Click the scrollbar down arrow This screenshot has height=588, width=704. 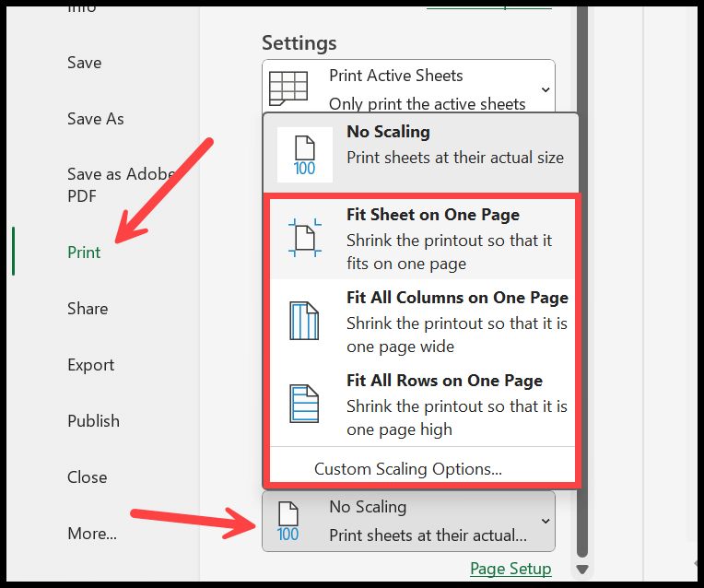(x=582, y=570)
